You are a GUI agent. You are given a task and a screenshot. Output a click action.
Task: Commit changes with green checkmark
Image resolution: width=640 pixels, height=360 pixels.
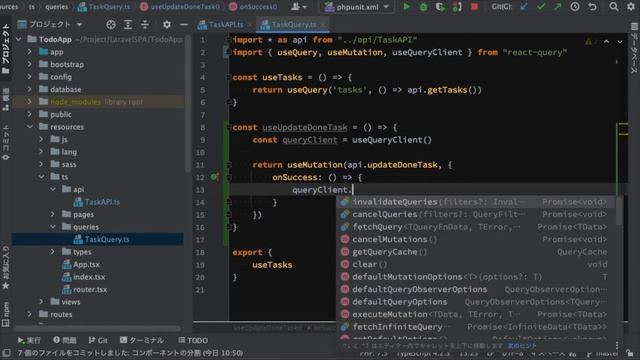tap(541, 7)
